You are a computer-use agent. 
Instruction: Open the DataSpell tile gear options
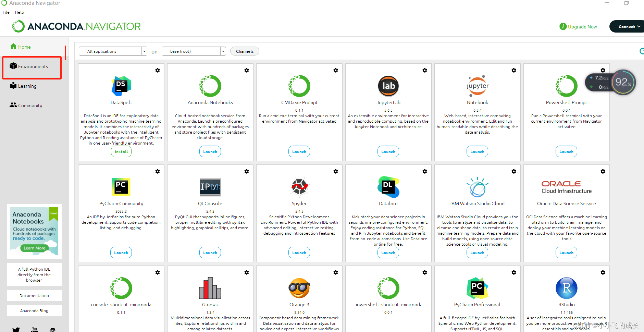tap(158, 70)
